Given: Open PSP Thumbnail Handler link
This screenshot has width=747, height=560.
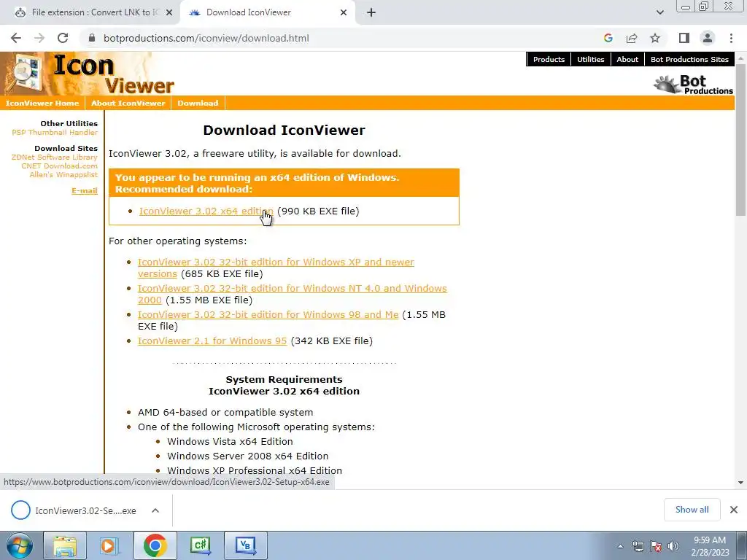Looking at the screenshot, I should tap(55, 133).
